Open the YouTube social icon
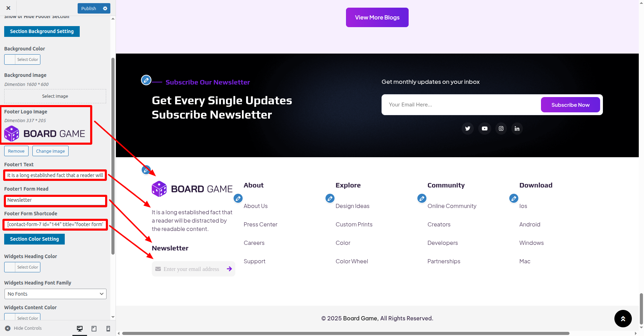 tap(484, 128)
